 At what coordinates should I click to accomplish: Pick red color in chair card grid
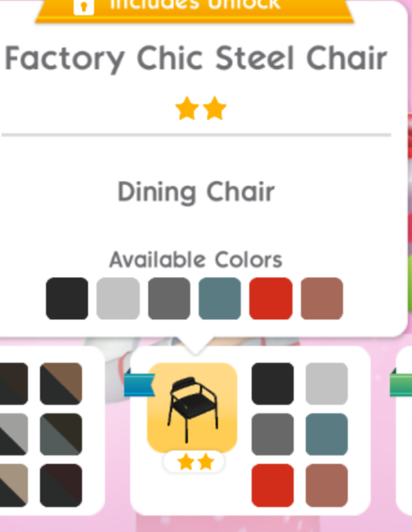click(x=273, y=485)
